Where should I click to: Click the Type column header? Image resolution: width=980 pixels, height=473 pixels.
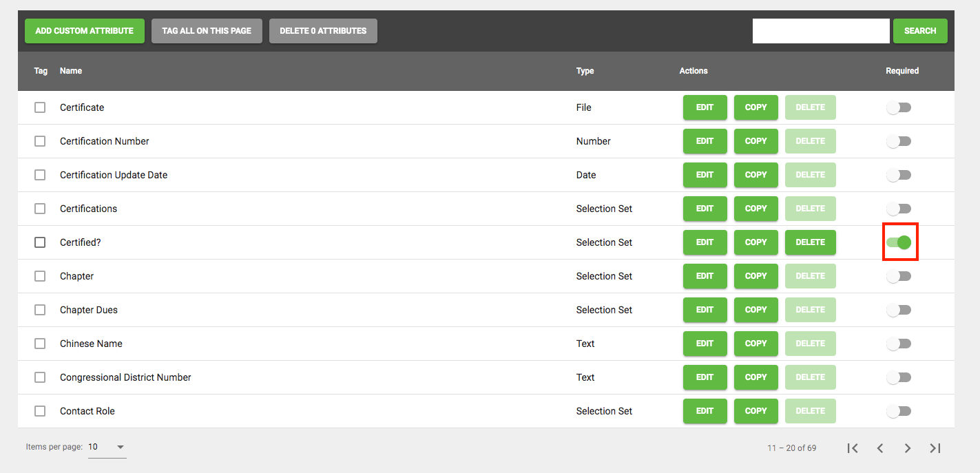point(585,71)
